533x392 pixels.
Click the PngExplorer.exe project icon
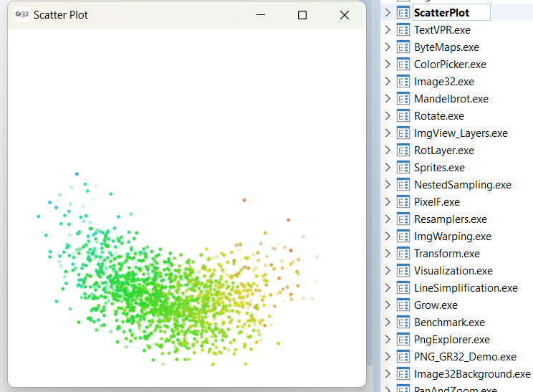point(403,340)
